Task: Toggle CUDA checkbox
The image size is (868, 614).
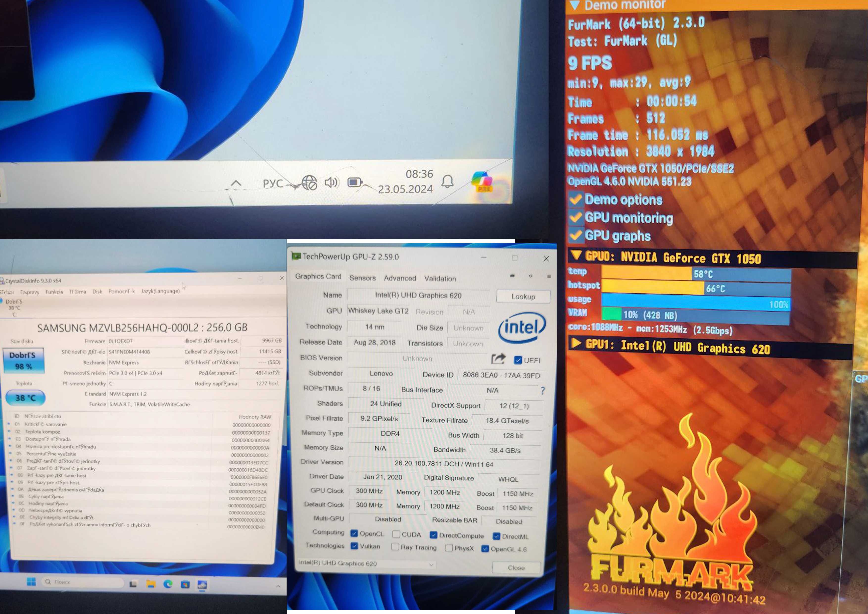Action: coord(396,534)
